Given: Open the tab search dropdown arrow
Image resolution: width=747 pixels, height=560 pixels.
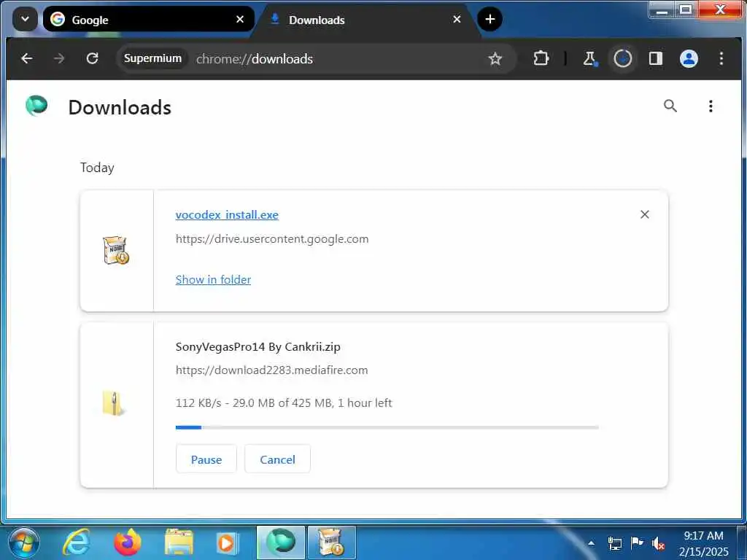Looking at the screenshot, I should [x=25, y=20].
